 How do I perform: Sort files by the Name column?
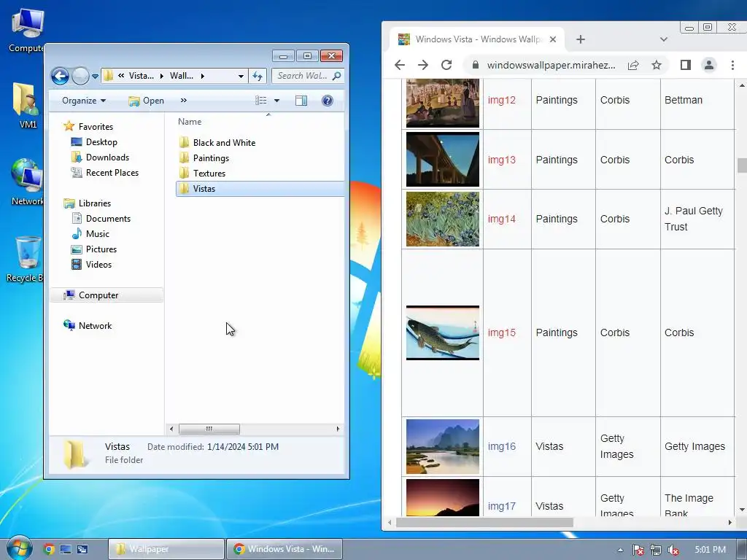(x=190, y=122)
